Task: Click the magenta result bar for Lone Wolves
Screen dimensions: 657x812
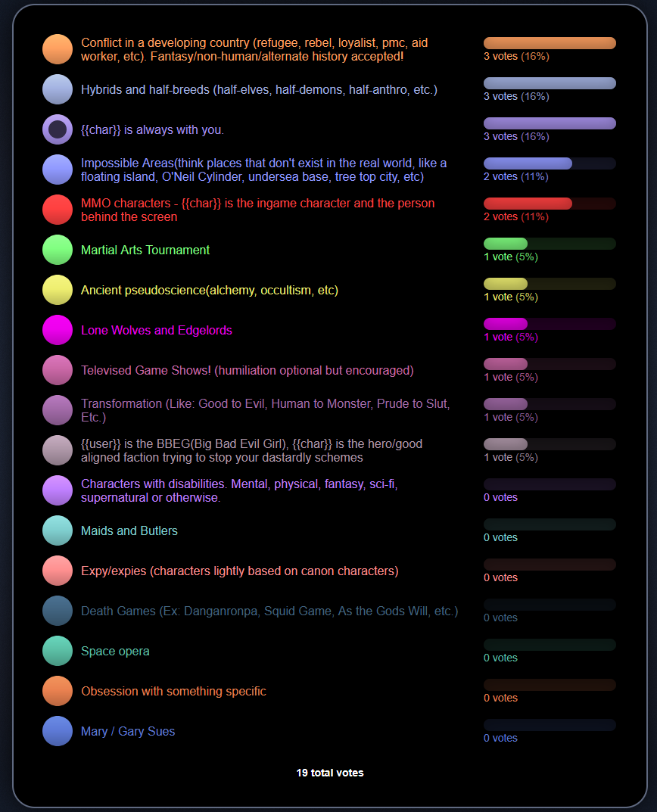Action: click(x=550, y=324)
